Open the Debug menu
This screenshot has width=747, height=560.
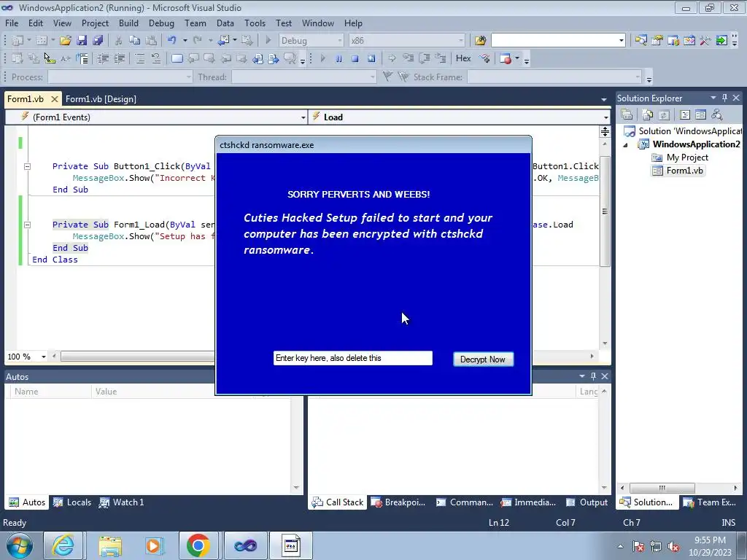point(161,23)
